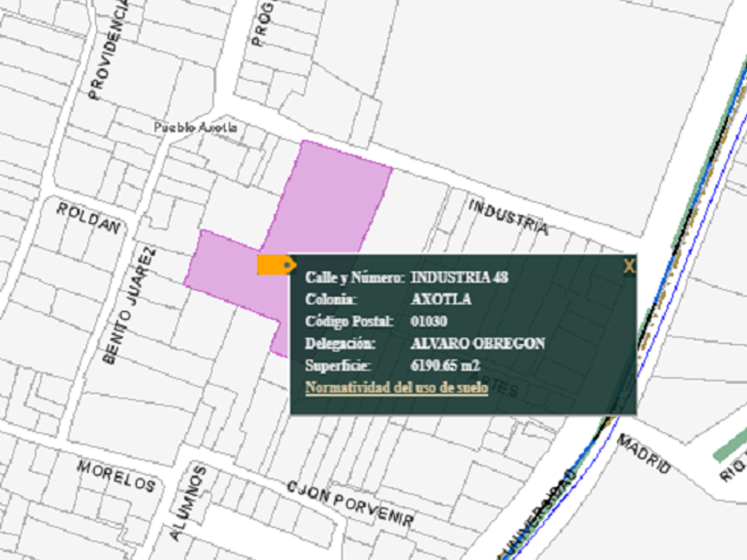Click the CJON PORVENIR street label
747x560 pixels.
pyautogui.click(x=350, y=503)
